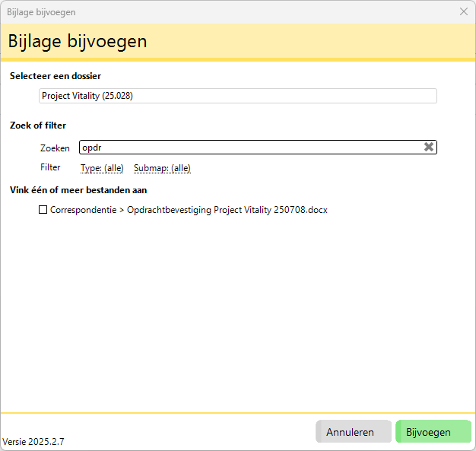Screen dimensions: 476x451
Task: Select file name Opdrachtbevestiging Project Vitality 250708.docx
Action: tap(227, 210)
